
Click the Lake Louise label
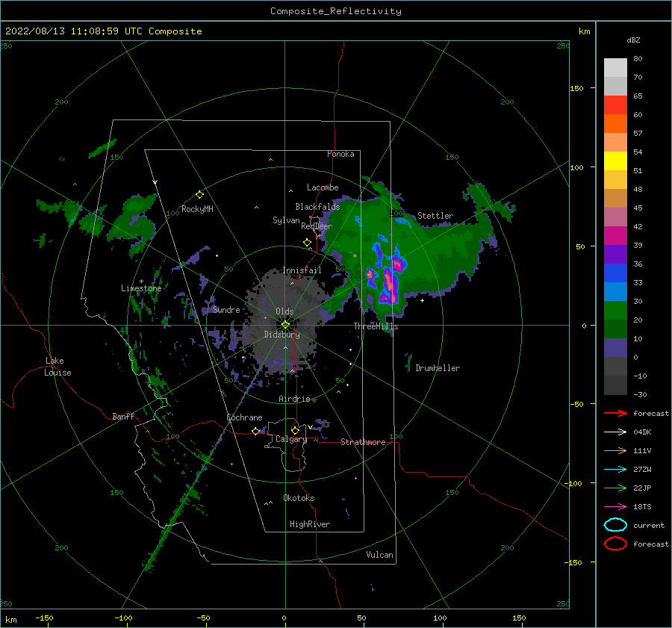pyautogui.click(x=57, y=367)
